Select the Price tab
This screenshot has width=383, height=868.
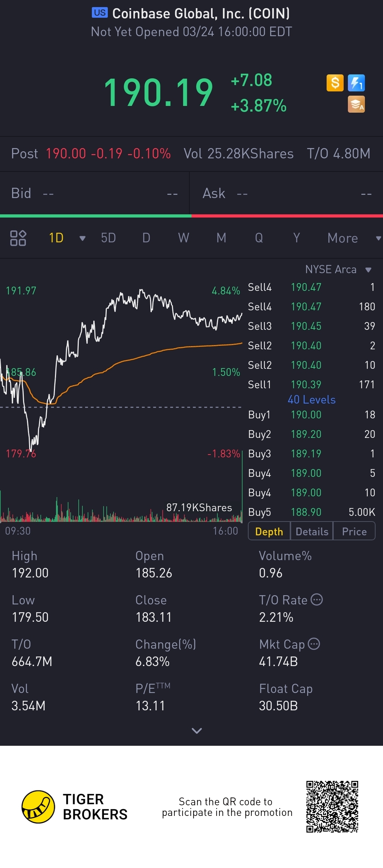click(354, 531)
